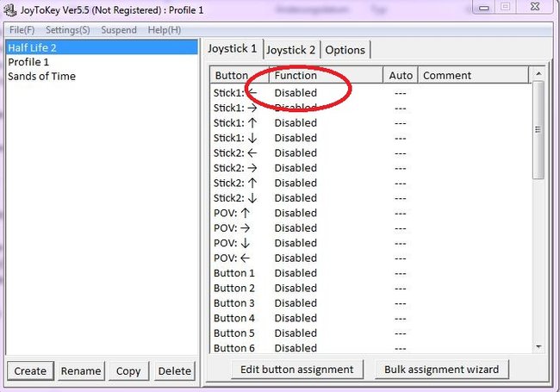Select the Button 2 row

[x=370, y=288]
